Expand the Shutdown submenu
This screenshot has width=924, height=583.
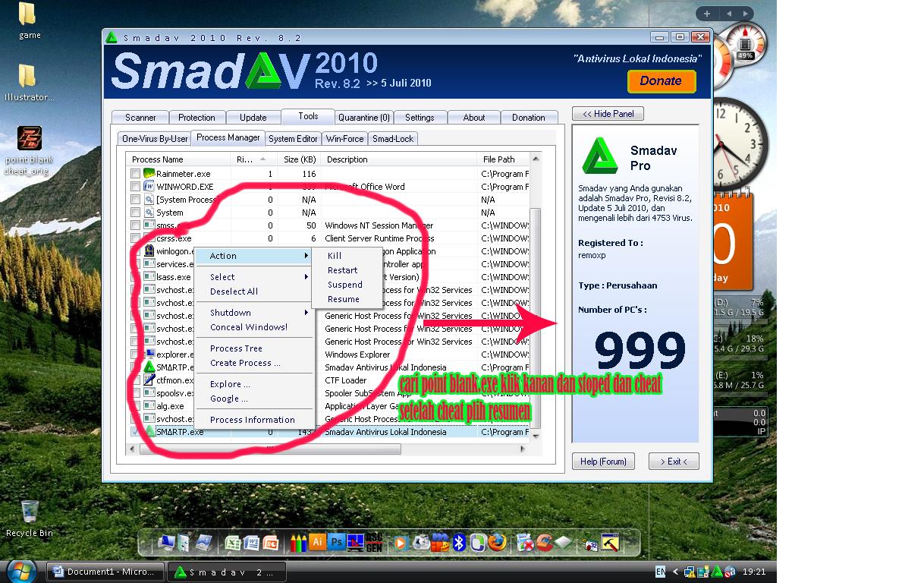(254, 313)
